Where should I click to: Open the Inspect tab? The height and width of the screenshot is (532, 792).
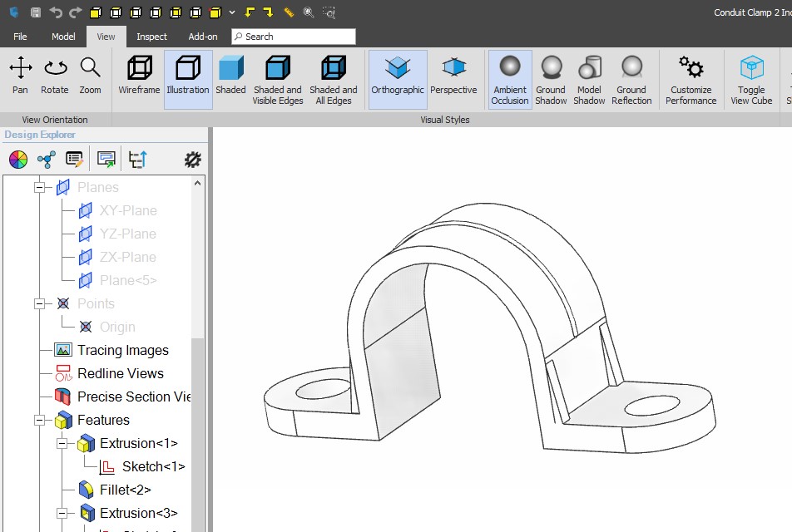(x=151, y=37)
